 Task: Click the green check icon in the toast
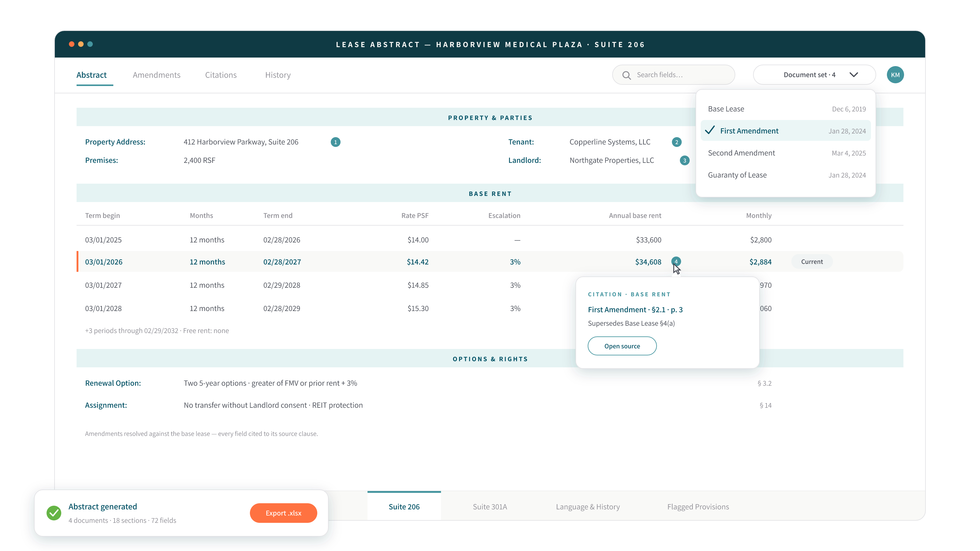point(54,513)
